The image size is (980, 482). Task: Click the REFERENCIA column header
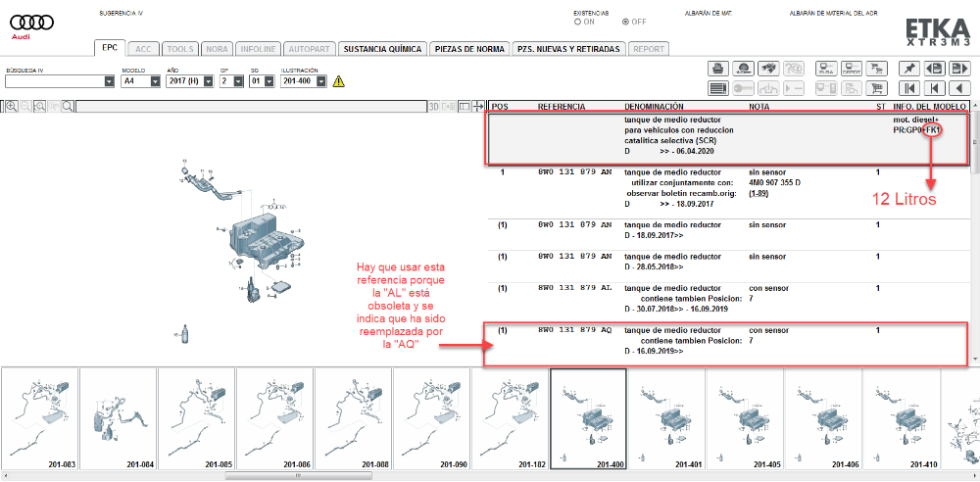pos(562,107)
